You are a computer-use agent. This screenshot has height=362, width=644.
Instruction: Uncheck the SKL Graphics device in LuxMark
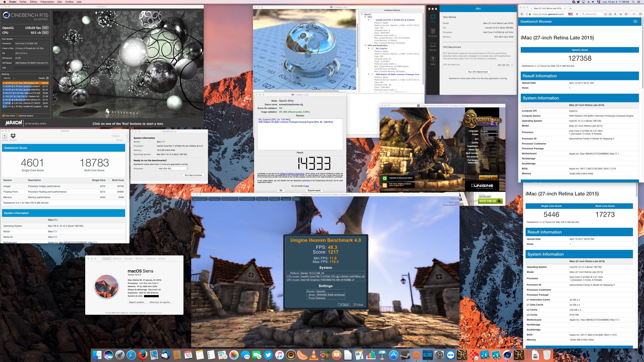[373, 48]
